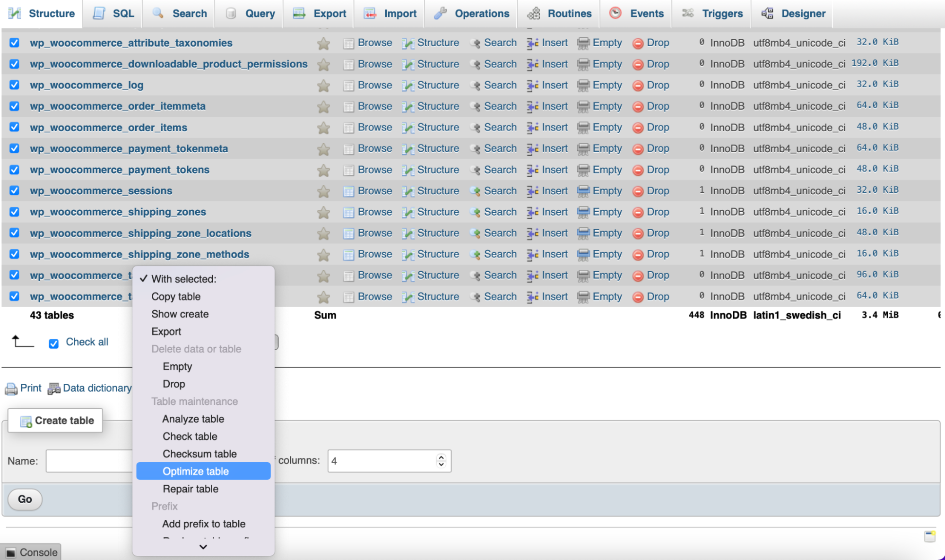Click the Go button to confirm action
Viewport: 945px width, 560px height.
[x=25, y=500]
